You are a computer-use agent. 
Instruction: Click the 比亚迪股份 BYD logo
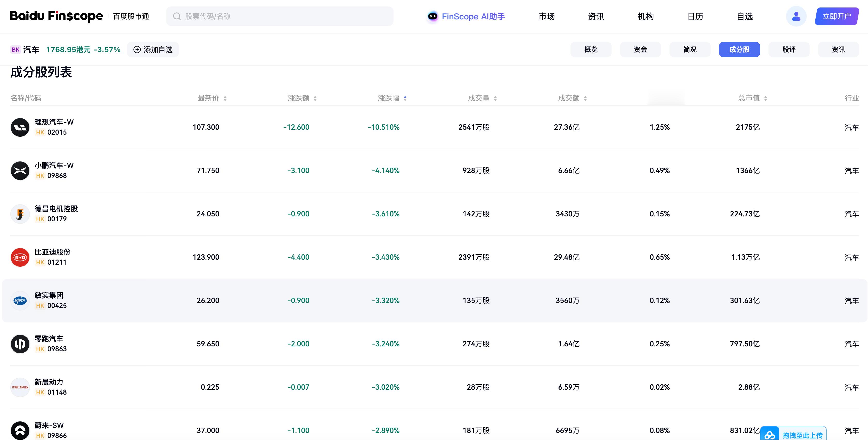pyautogui.click(x=20, y=257)
